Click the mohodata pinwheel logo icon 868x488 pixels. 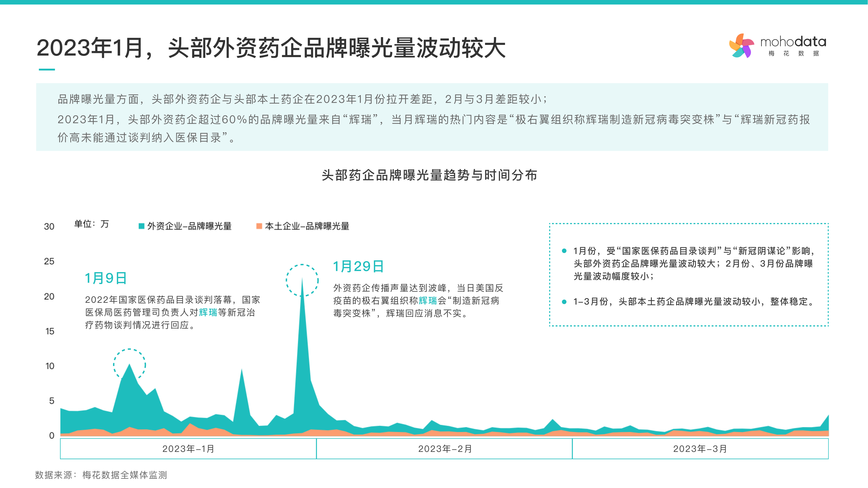742,46
